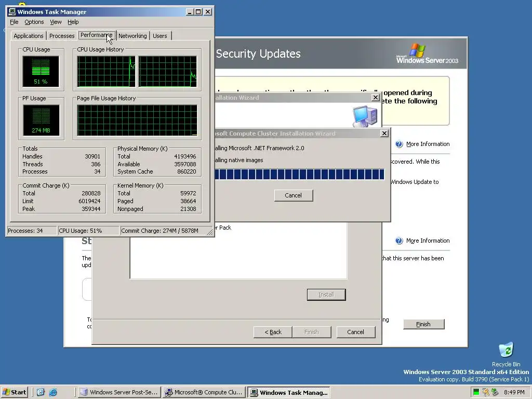Screen dimensions: 532x399
Task: Close the Compute Cluster Installation Wizard progress dialog
Action: tap(384, 134)
